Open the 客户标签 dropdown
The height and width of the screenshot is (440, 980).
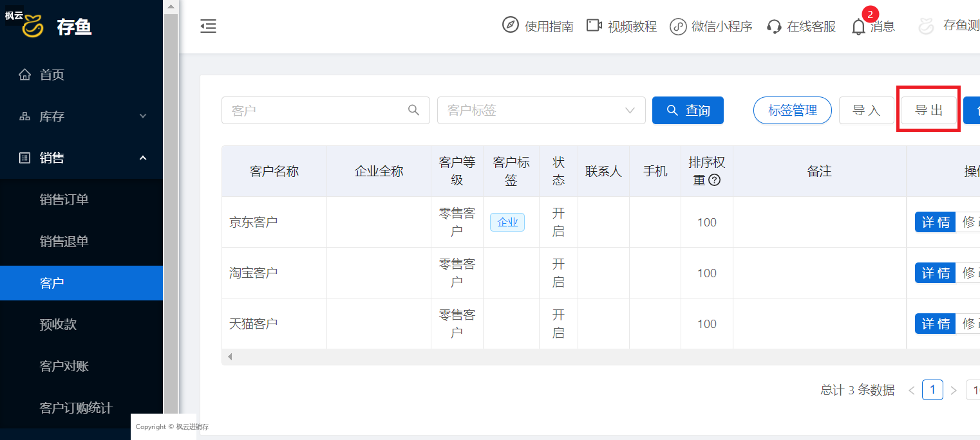pos(541,110)
